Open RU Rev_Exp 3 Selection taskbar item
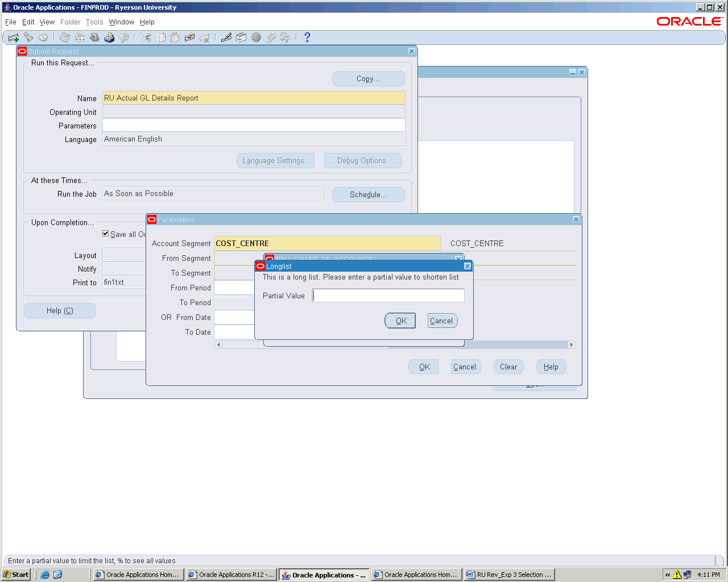728x582 pixels. pyautogui.click(x=509, y=575)
